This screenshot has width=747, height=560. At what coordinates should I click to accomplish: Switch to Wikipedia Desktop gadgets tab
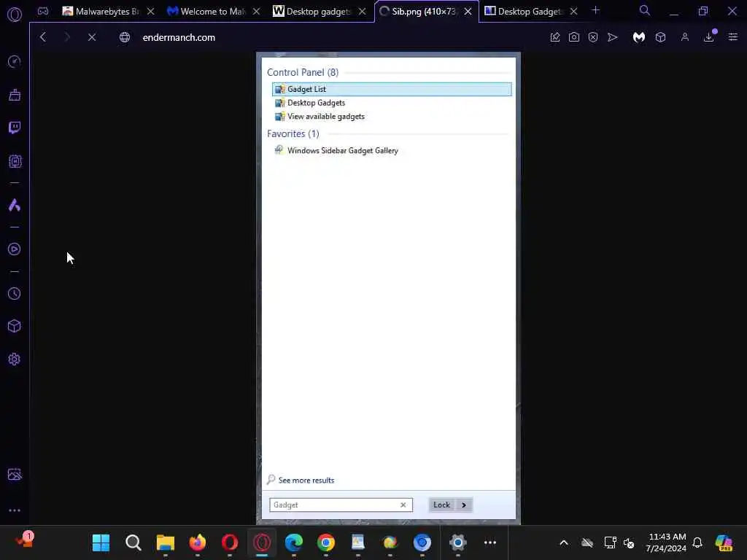click(311, 12)
